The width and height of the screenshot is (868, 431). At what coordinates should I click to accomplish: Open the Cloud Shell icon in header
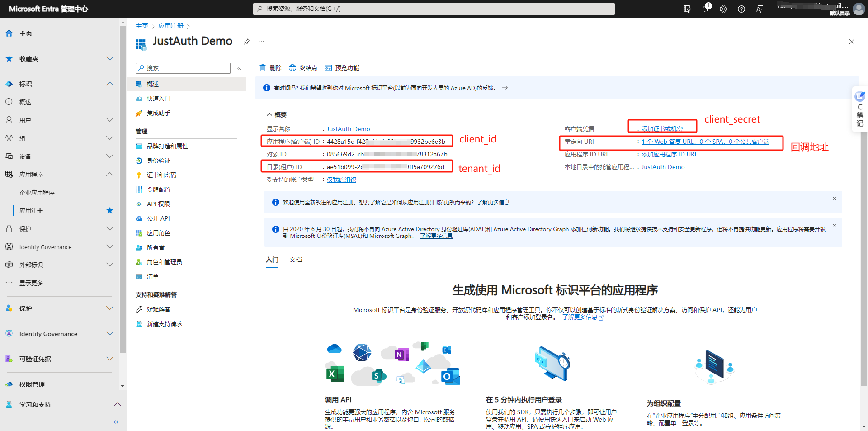(687, 9)
